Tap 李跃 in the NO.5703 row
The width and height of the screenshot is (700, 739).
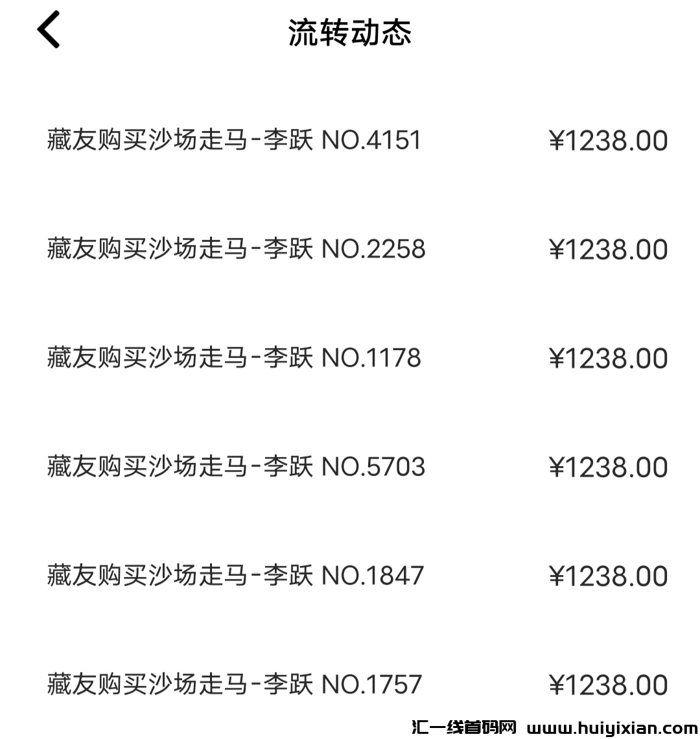[288, 467]
